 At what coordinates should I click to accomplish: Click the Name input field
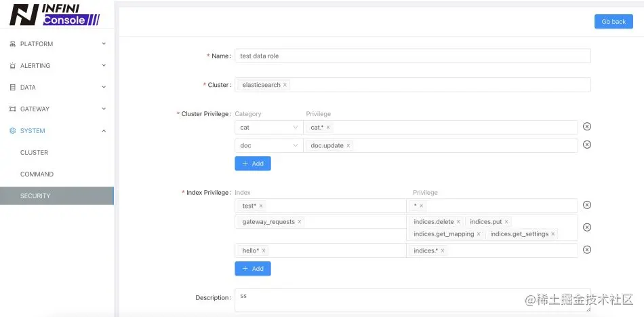click(413, 56)
